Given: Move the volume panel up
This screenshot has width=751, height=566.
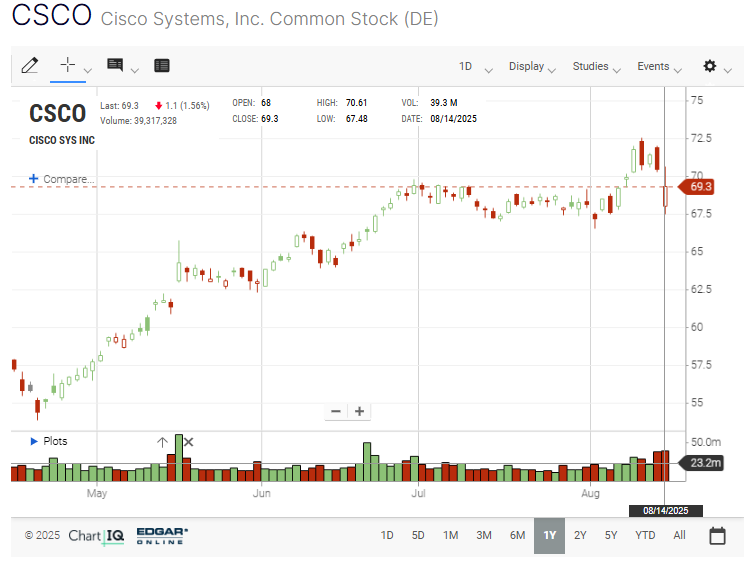Looking at the screenshot, I should point(162,442).
